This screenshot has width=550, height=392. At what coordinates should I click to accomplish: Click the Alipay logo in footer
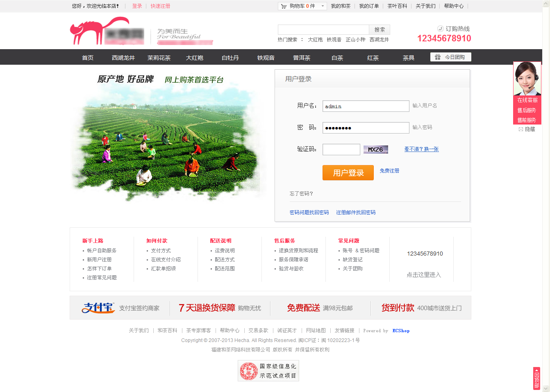click(x=98, y=308)
